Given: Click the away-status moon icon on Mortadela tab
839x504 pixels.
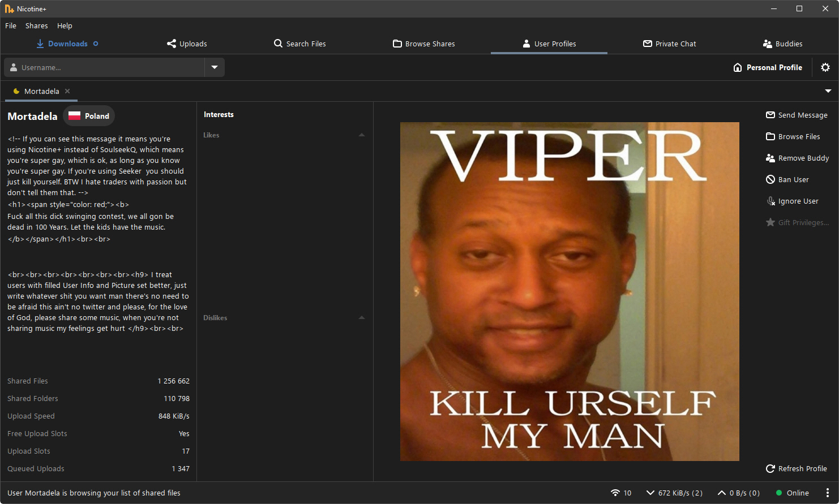Looking at the screenshot, I should point(16,91).
